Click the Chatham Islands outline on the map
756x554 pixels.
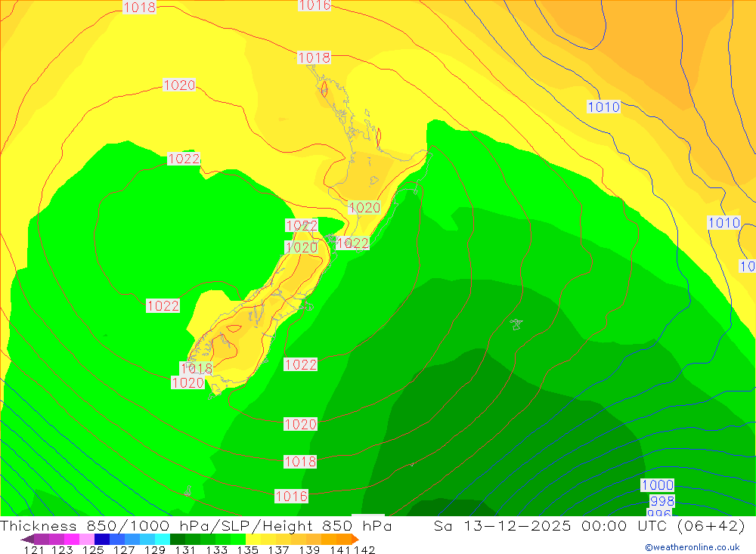click(x=516, y=324)
